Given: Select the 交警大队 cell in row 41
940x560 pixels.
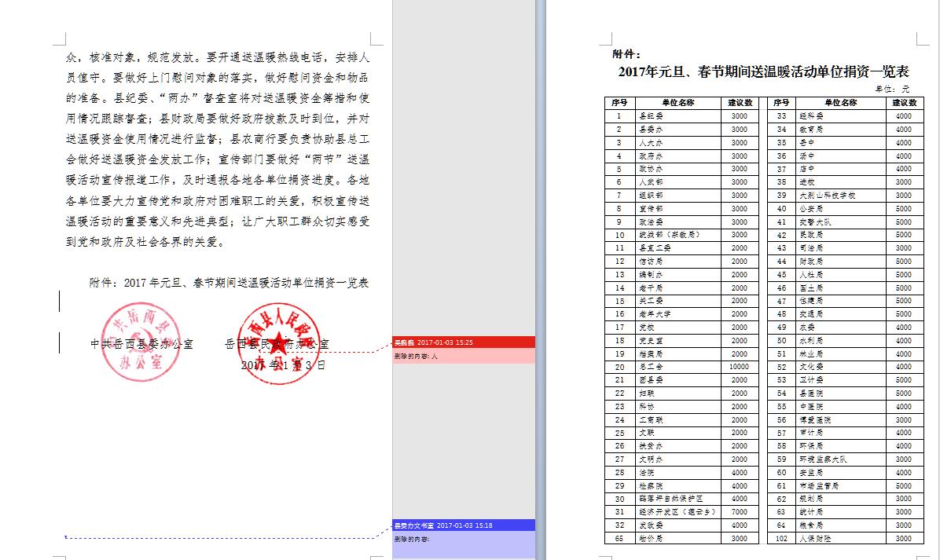Looking at the screenshot, I should [840, 221].
